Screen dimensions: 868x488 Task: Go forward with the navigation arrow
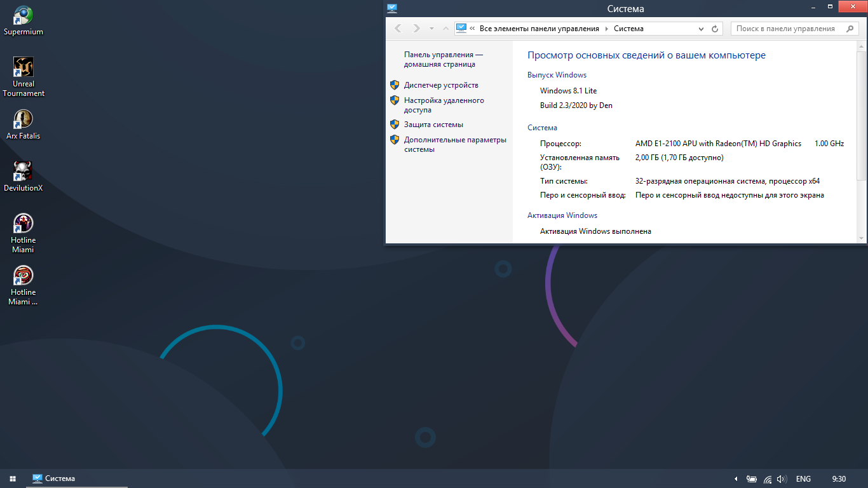pyautogui.click(x=416, y=29)
